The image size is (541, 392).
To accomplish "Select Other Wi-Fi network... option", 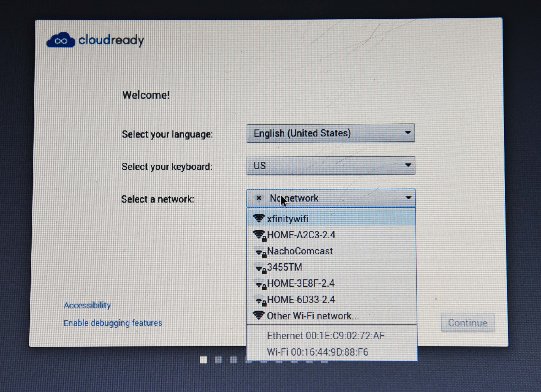I will pos(332,316).
